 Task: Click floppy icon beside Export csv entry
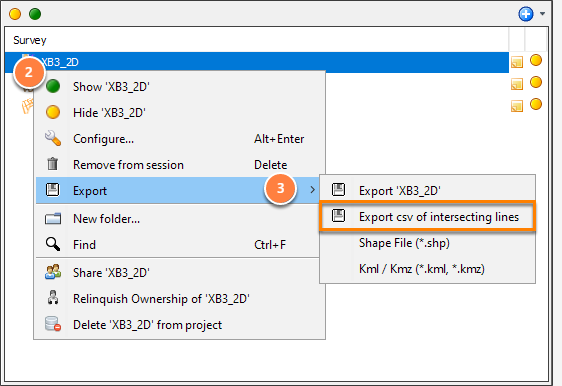tap(338, 216)
